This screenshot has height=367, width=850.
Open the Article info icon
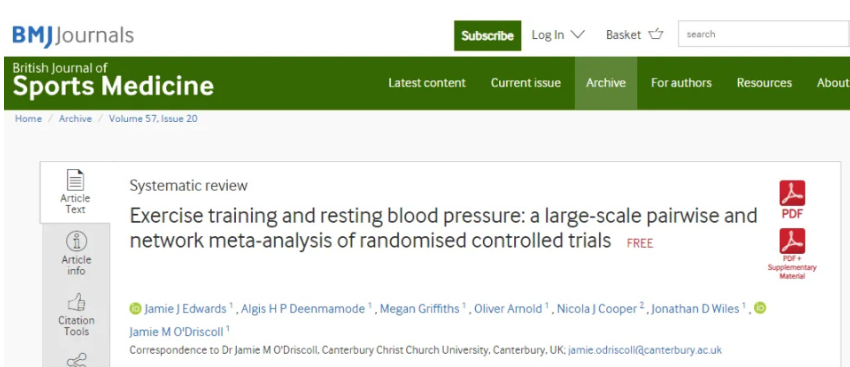[x=76, y=241]
